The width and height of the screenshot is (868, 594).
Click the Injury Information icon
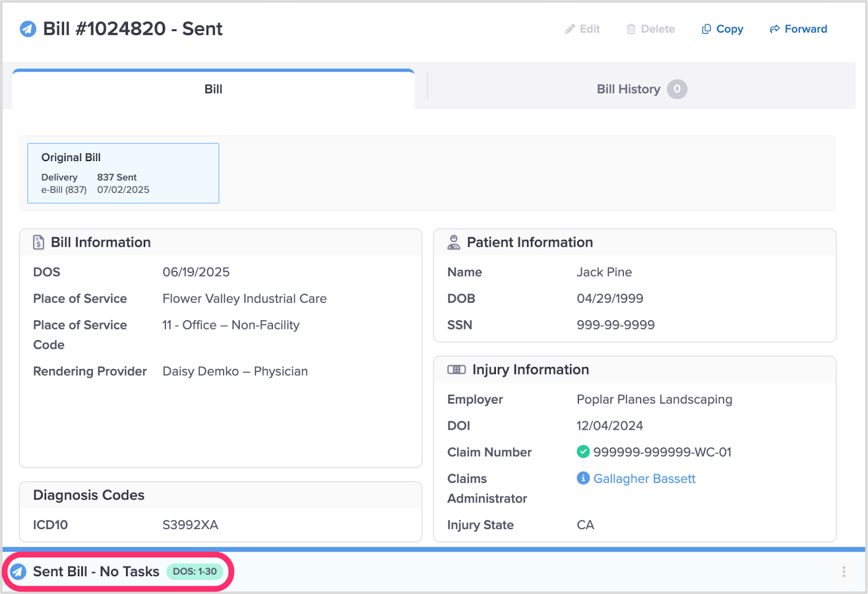point(456,369)
